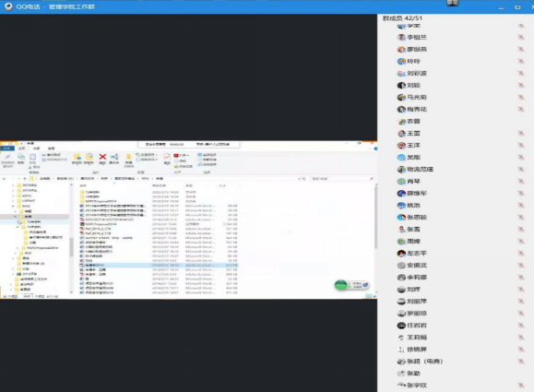Click the shared screen video area
The height and width of the screenshot is (392, 534).
188,220
